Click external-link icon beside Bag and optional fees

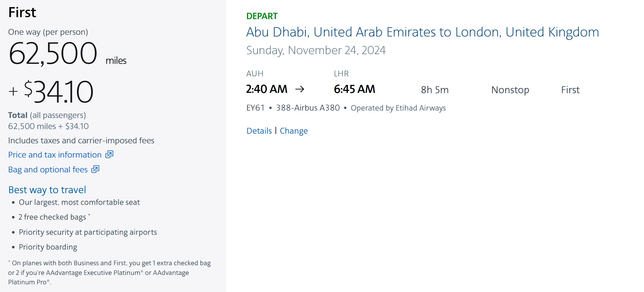click(x=95, y=169)
